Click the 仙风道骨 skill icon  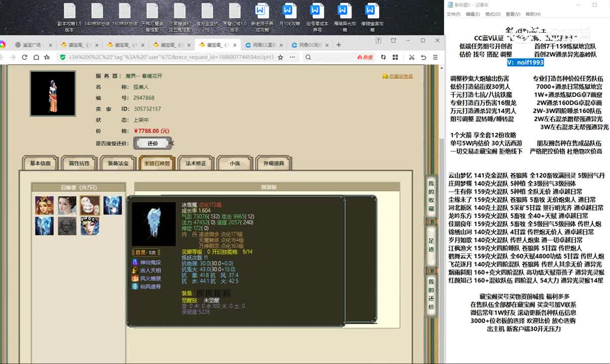[x=135, y=287]
